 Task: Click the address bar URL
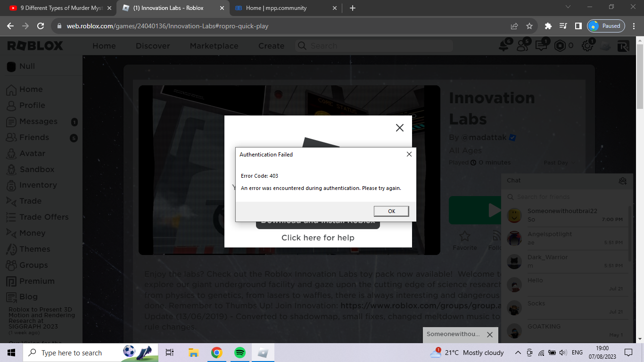(x=167, y=26)
